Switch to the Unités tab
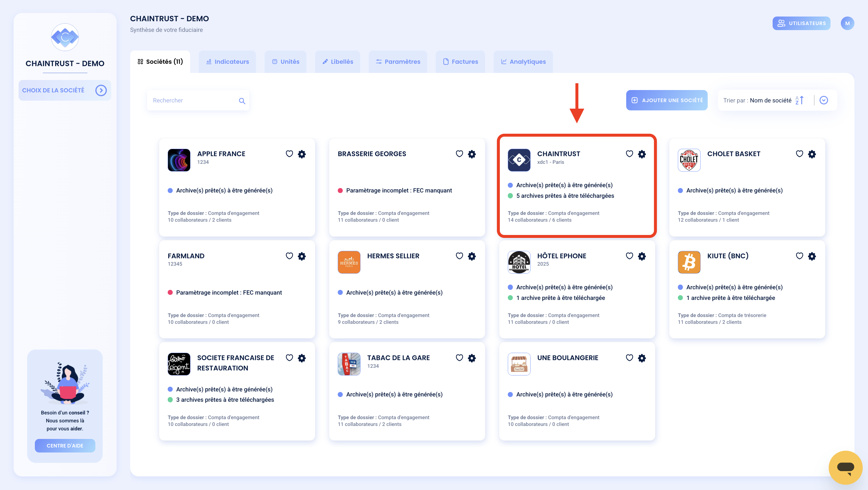The image size is (868, 490). 285,62
